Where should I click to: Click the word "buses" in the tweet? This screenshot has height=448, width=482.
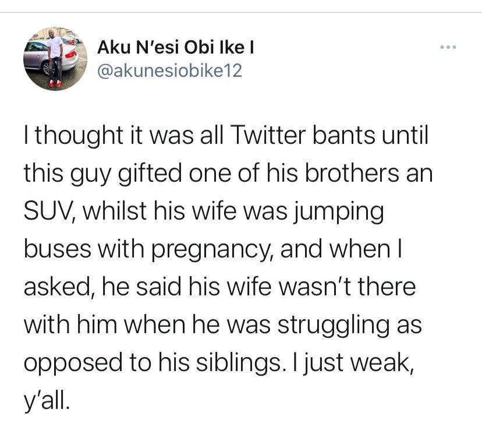coord(58,249)
